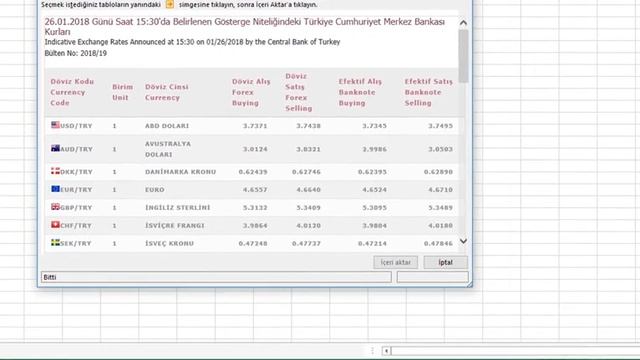Click the SEK/TRY Swedish flag icon
Image resolution: width=640 pixels, height=360 pixels.
[x=56, y=242]
